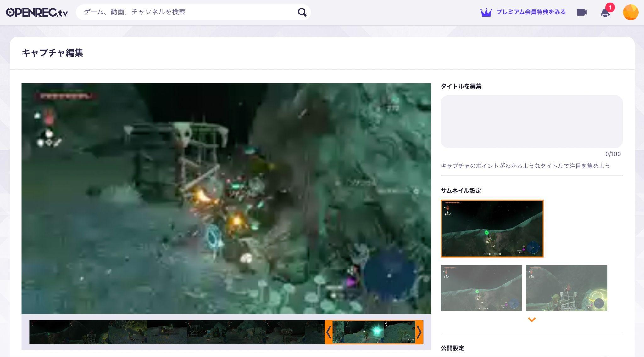Click the first frame of the filmstrip
Screen dimensions: 644x357
pos(49,332)
